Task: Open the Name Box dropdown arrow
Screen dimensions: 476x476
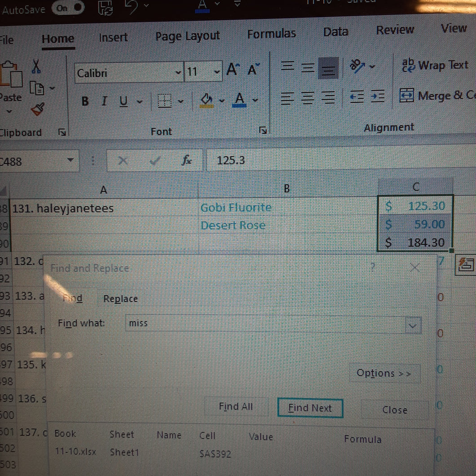Action: (71, 160)
